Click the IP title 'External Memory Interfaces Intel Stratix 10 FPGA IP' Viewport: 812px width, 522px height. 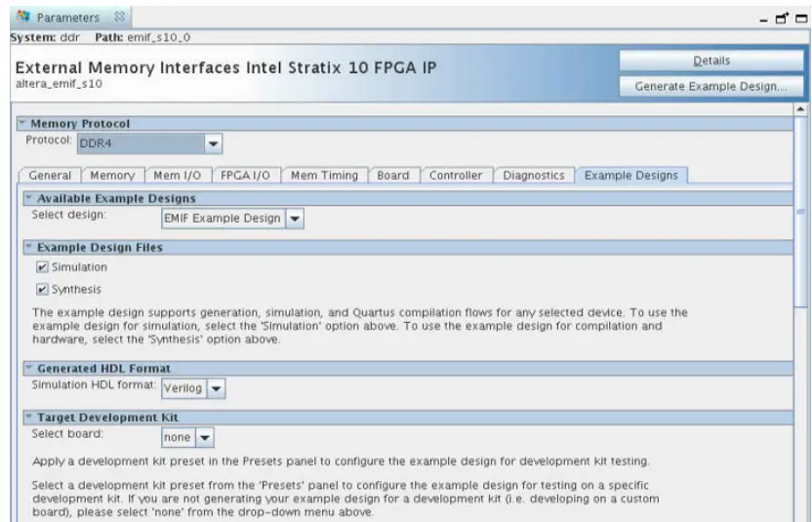point(225,67)
